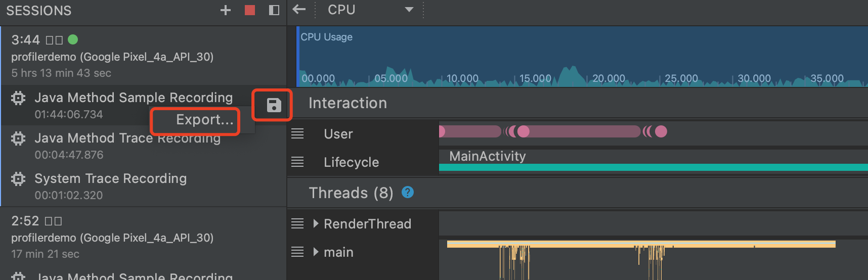Click the drag handle beside main thread
868x280 pixels.
pyautogui.click(x=297, y=252)
